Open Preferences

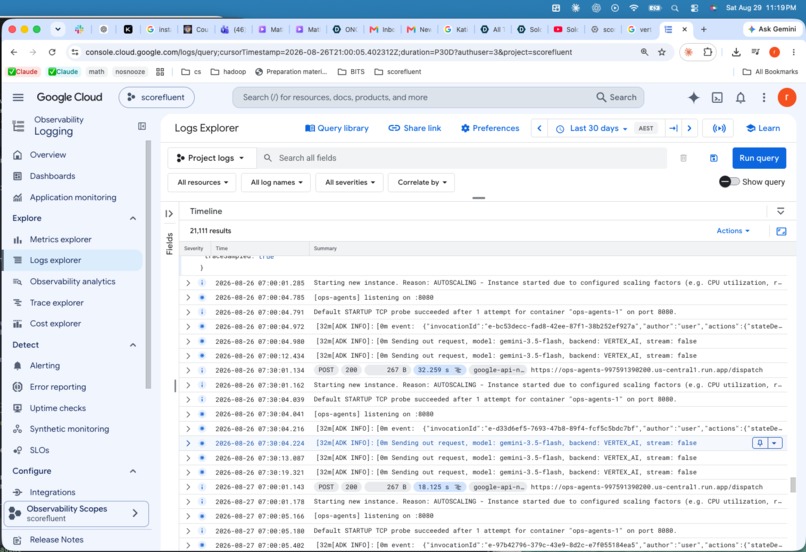490,128
